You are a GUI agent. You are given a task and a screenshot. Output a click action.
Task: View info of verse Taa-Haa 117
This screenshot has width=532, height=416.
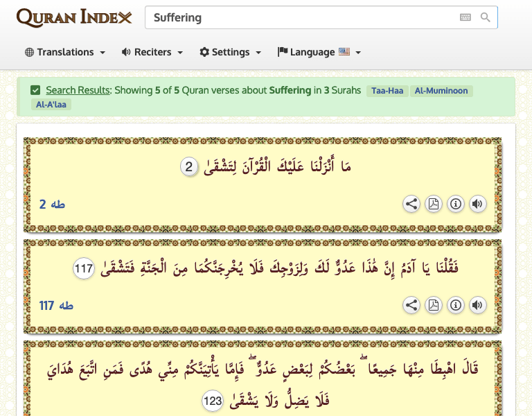tap(456, 305)
